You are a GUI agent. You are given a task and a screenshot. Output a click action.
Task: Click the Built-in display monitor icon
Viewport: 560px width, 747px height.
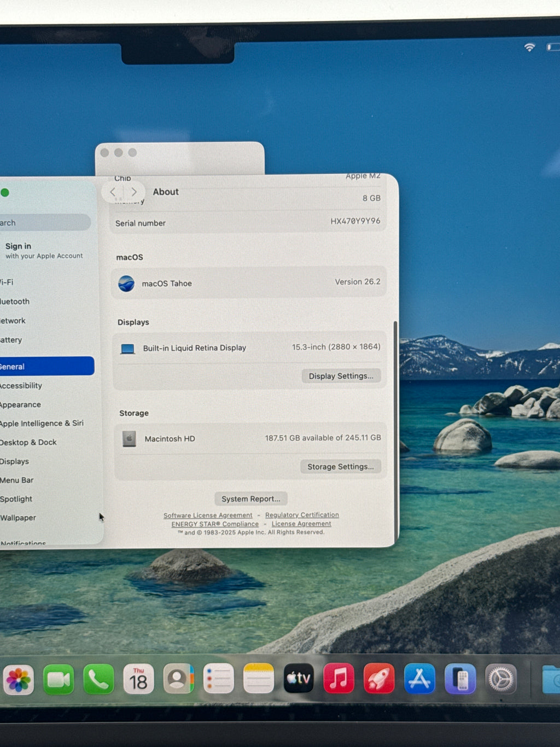(x=128, y=349)
